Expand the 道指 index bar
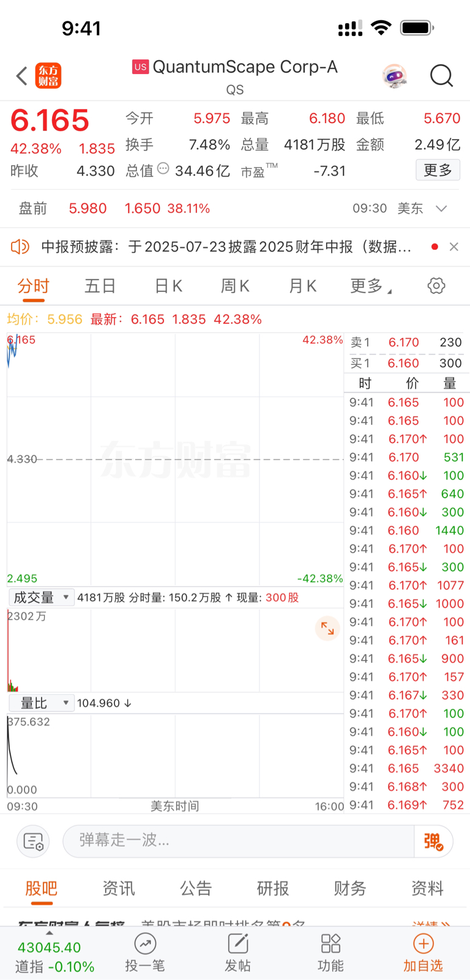This screenshot has width=470, height=980. 50,933
